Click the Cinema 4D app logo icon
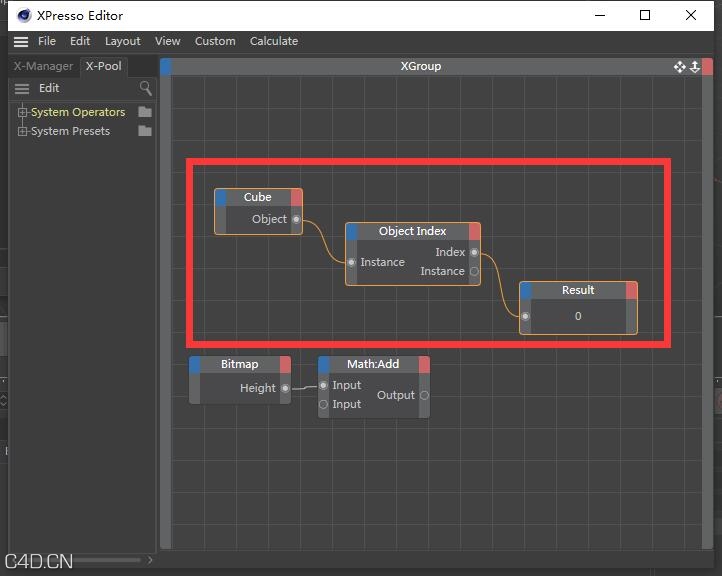This screenshot has height=576, width=722. 23,15
